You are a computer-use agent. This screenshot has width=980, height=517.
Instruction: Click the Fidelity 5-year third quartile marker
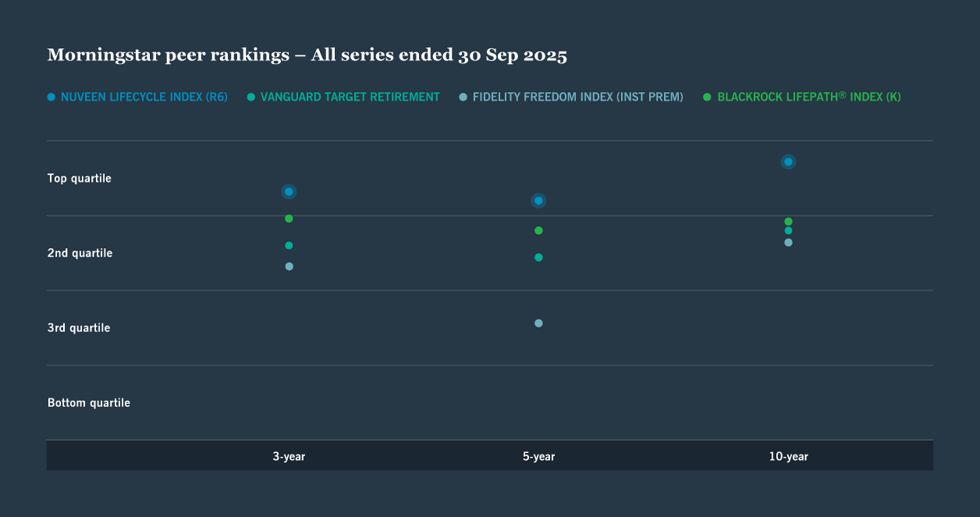(538, 323)
